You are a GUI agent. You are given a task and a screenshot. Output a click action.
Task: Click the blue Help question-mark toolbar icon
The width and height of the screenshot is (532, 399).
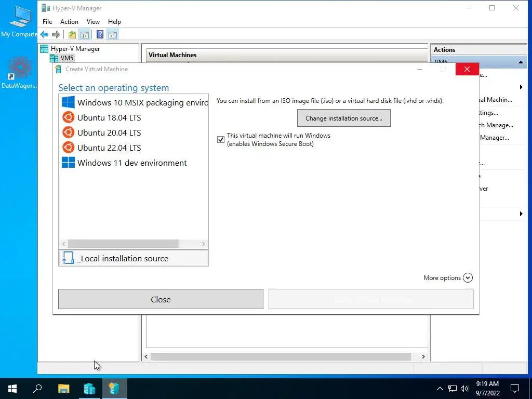100,34
